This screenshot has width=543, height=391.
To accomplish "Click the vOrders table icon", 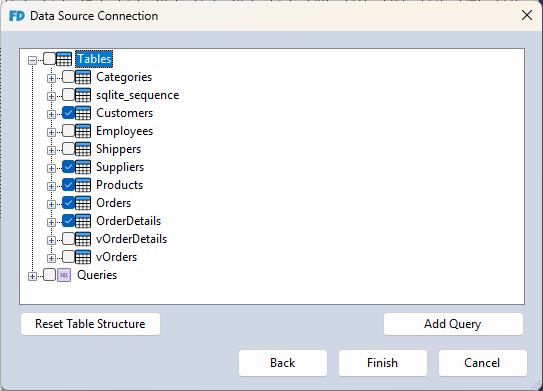I will pos(83,257).
